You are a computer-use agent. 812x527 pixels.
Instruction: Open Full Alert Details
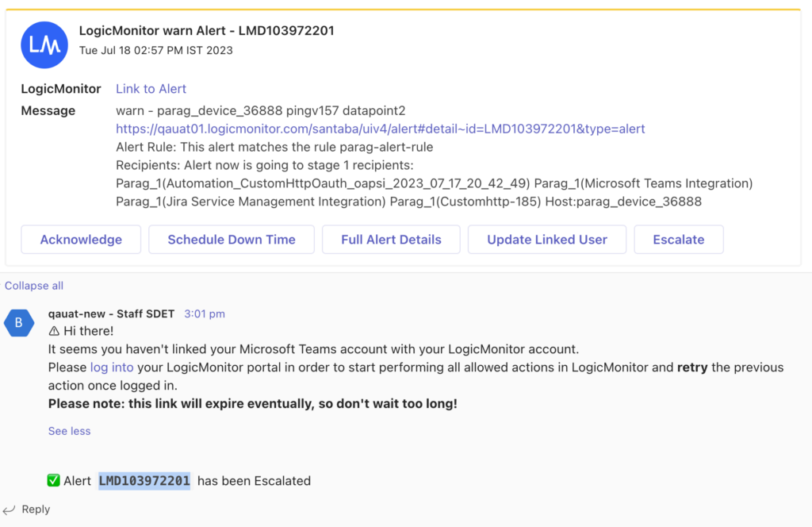click(391, 240)
